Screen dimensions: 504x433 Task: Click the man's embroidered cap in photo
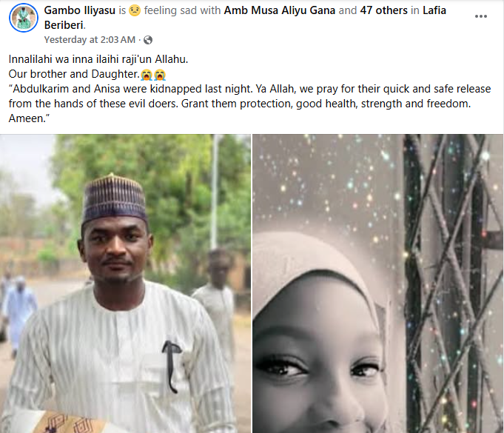(x=114, y=198)
